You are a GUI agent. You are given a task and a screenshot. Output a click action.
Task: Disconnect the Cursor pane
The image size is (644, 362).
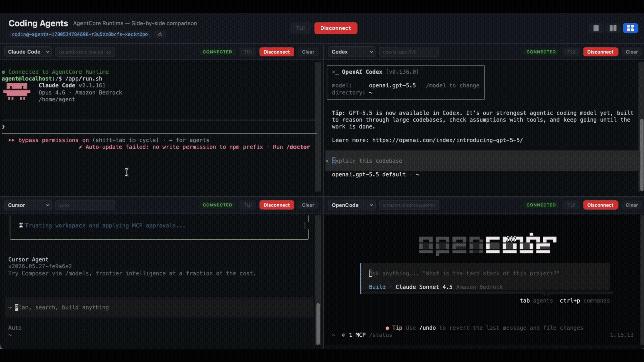(x=277, y=205)
